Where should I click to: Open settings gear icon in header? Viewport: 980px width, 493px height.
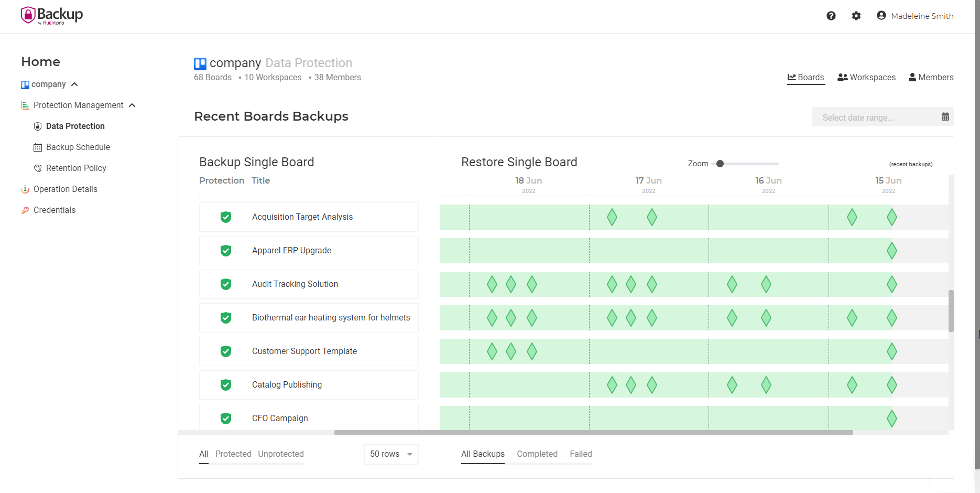[856, 16]
